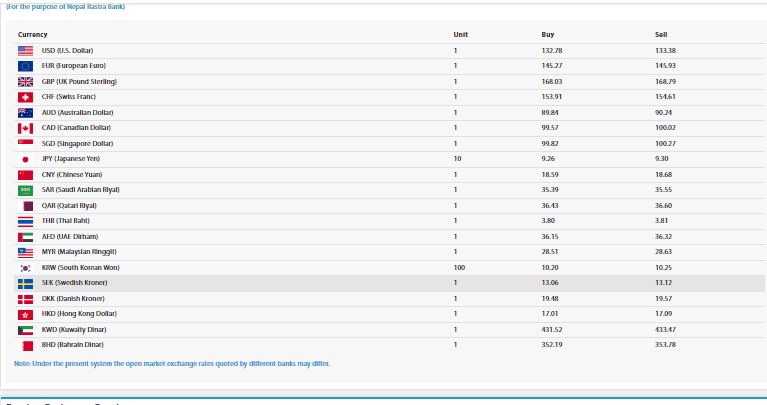Click the European Euro flag icon
This screenshot has height=405, width=767.
click(26, 66)
